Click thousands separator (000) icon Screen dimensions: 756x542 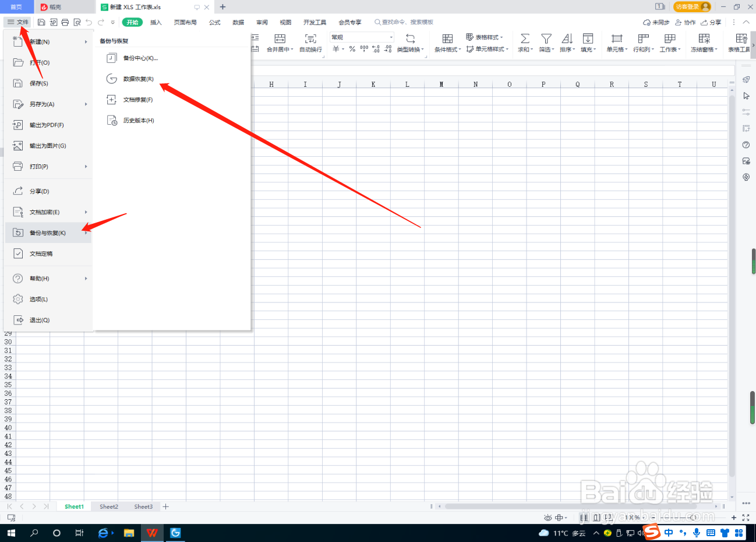click(x=364, y=49)
